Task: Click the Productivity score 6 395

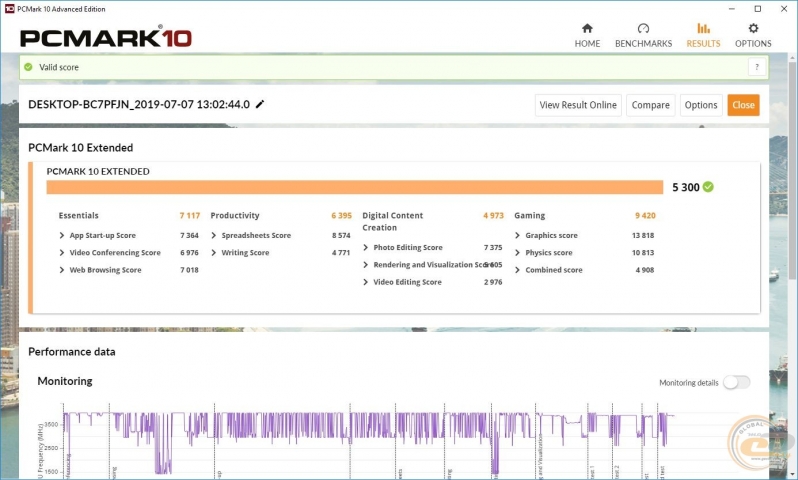Action: [341, 215]
